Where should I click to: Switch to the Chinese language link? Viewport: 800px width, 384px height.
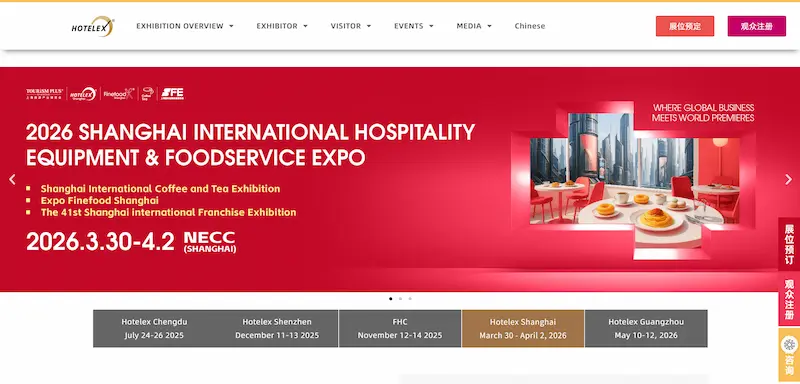pos(530,26)
